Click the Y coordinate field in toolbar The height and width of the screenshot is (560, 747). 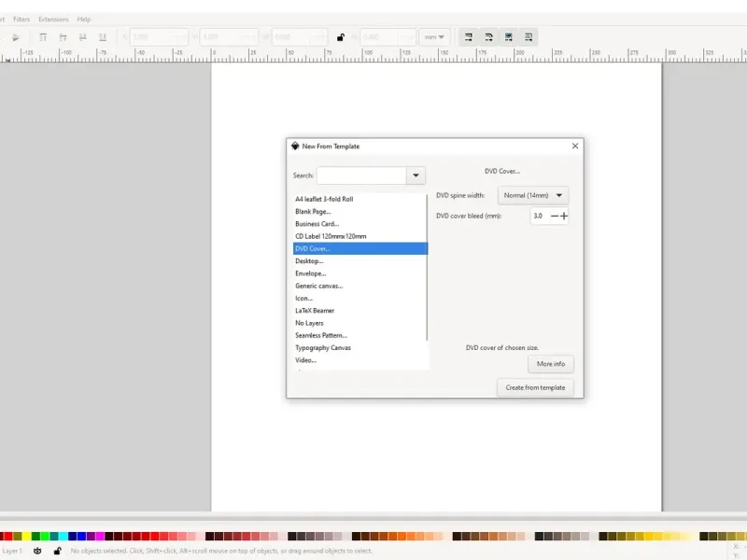coord(229,37)
